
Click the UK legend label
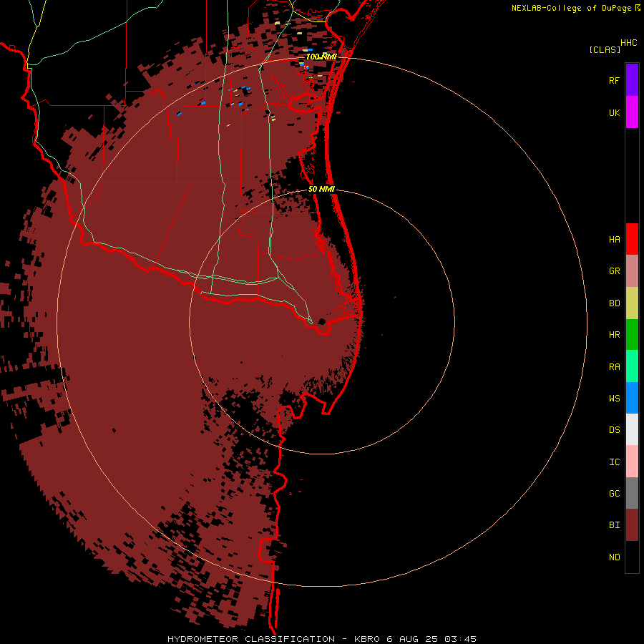click(615, 113)
